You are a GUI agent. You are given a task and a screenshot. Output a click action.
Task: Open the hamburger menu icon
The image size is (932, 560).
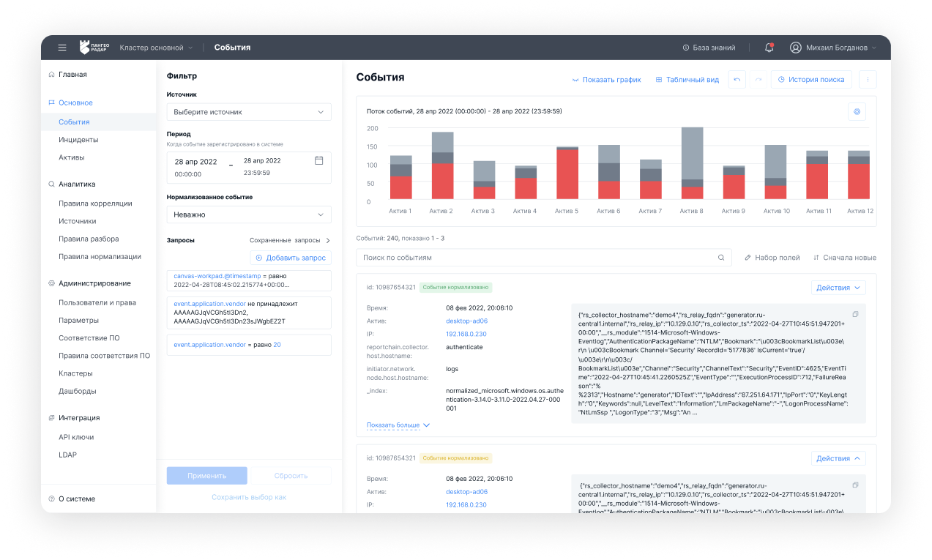[62, 48]
